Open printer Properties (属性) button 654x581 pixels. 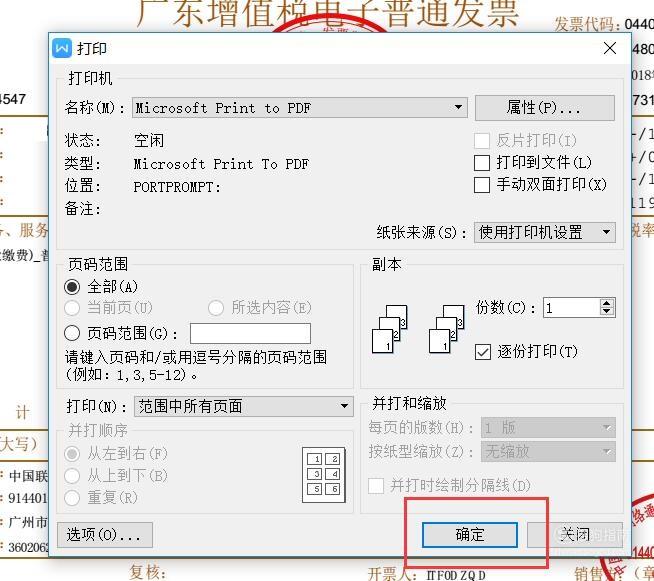click(544, 108)
